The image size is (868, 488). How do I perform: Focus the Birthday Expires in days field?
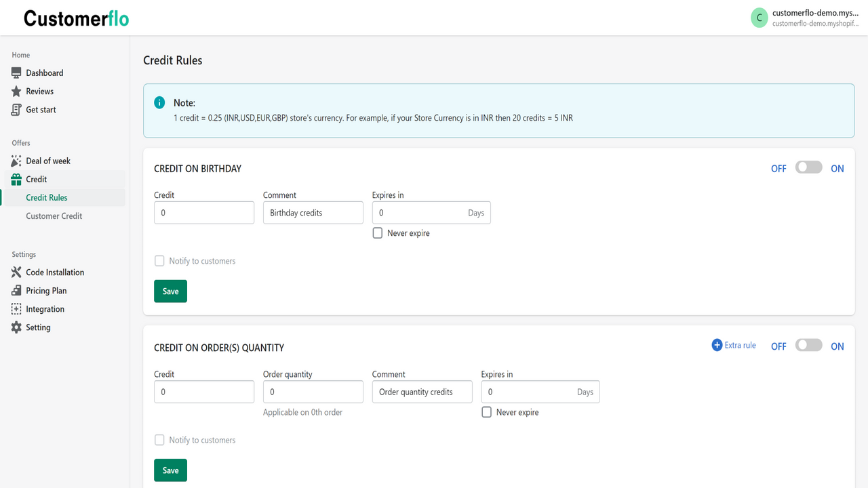[431, 212]
